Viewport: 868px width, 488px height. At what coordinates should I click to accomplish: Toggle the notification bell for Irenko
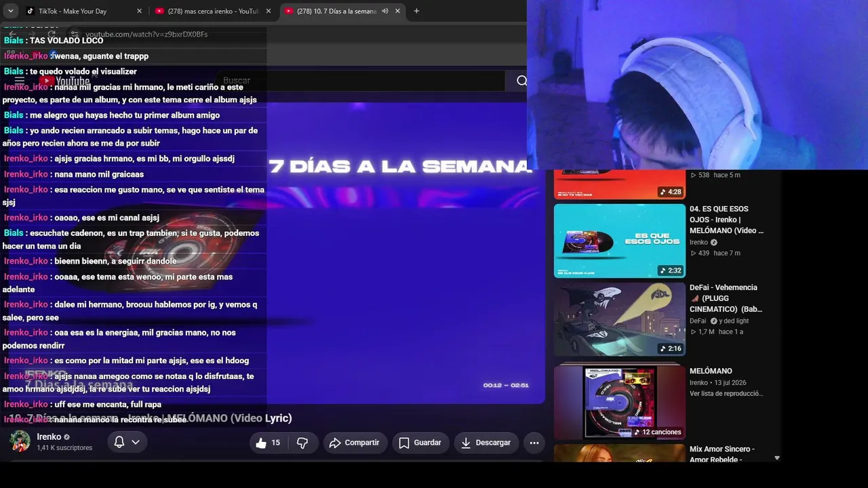click(x=119, y=442)
